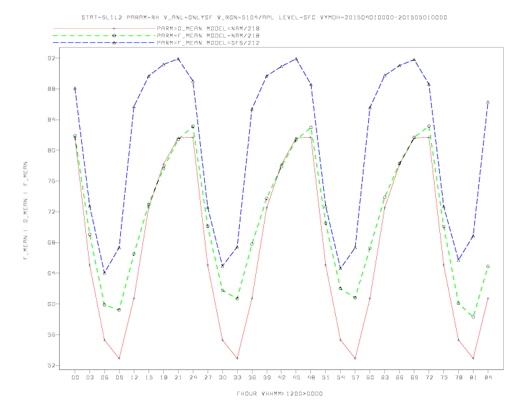Click x-axis forecast hour label 30

(222, 377)
